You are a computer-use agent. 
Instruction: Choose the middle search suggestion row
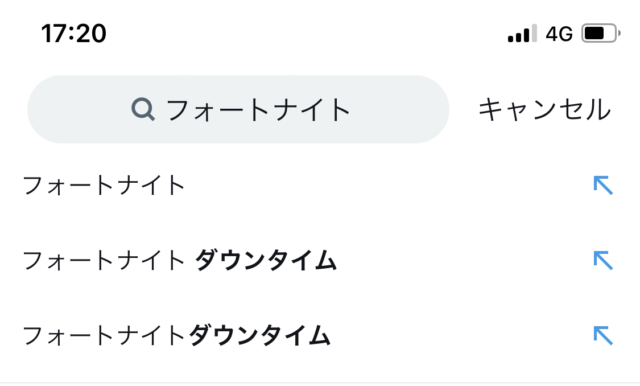320,260
